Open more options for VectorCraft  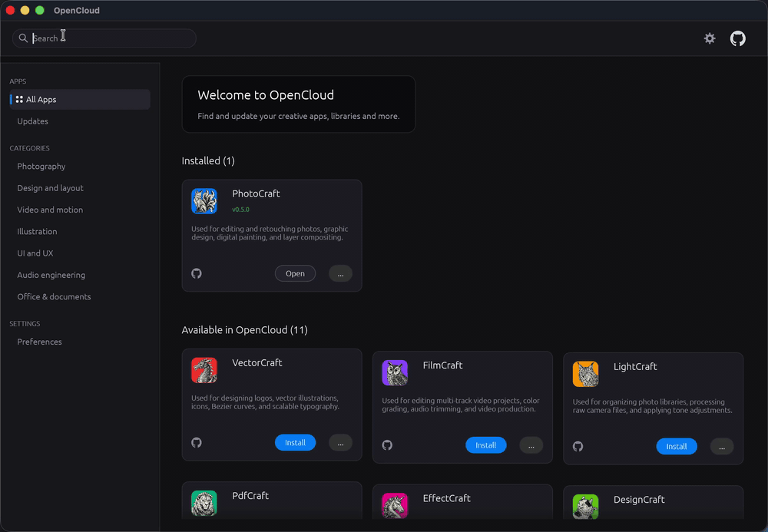(340, 442)
